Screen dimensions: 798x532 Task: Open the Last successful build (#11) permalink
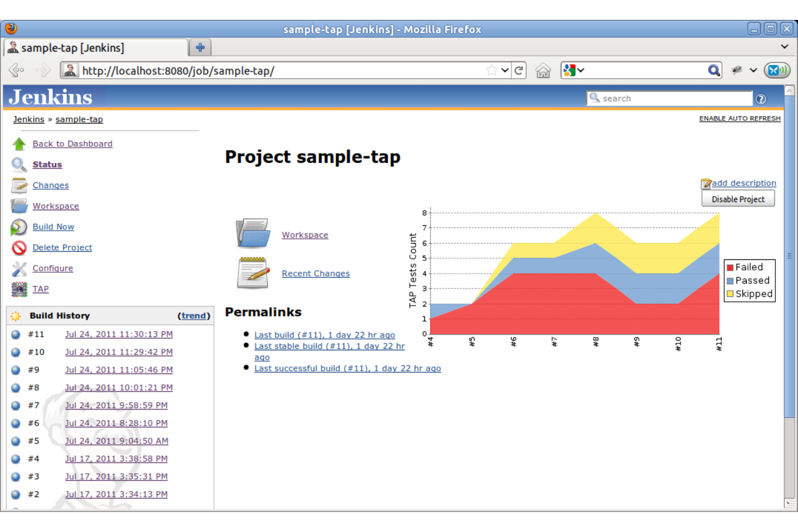click(347, 369)
